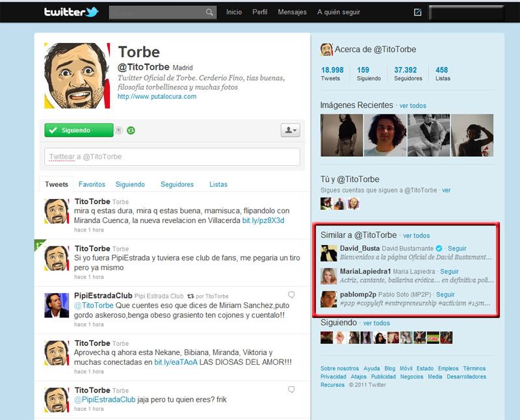The height and width of the screenshot is (420, 520).
Task: Click Torbe's avatar on the 'Aprovecha q ahora' tweet
Action: click(57, 352)
